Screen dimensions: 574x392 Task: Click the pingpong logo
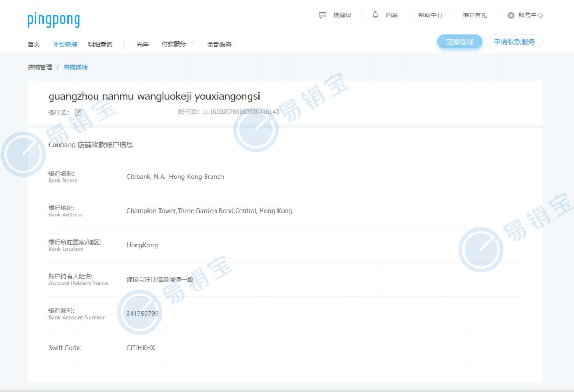54,20
